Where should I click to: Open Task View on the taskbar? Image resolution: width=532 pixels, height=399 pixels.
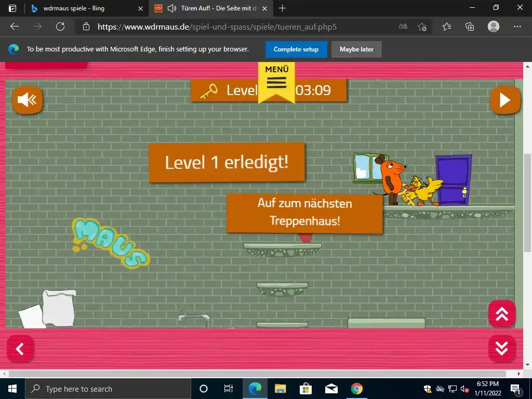click(x=229, y=389)
